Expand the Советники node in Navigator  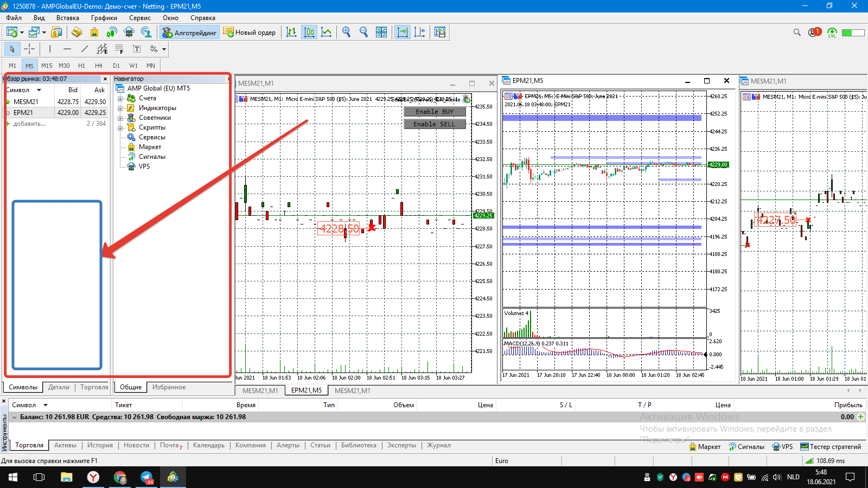click(120, 118)
